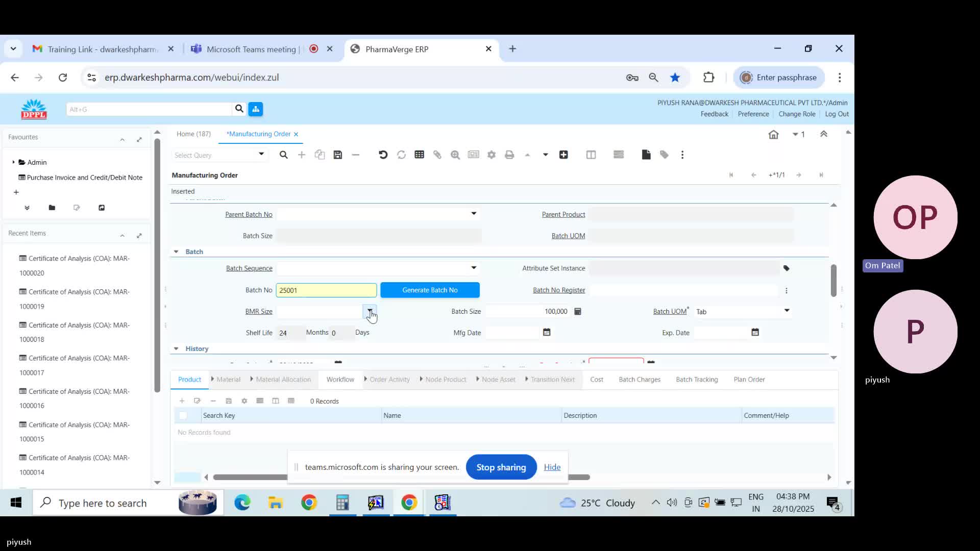980x551 pixels.
Task: Switch to the Home (187) tab
Action: point(193,134)
